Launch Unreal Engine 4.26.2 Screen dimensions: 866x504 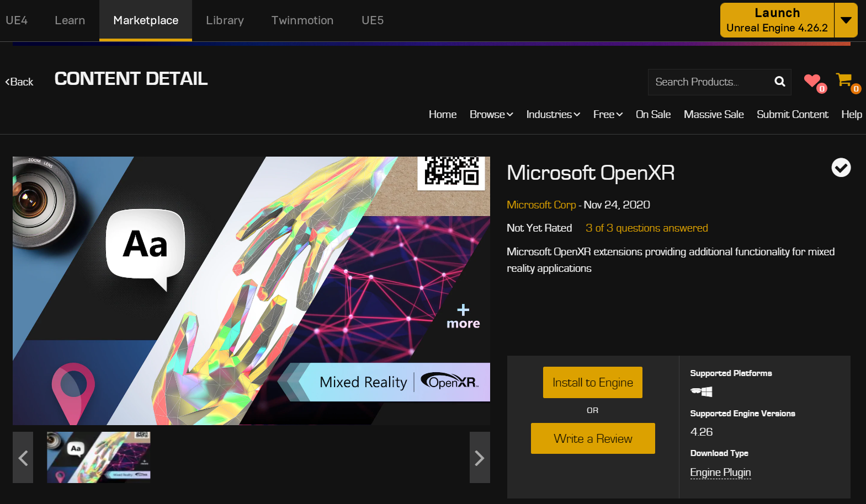pos(777,20)
